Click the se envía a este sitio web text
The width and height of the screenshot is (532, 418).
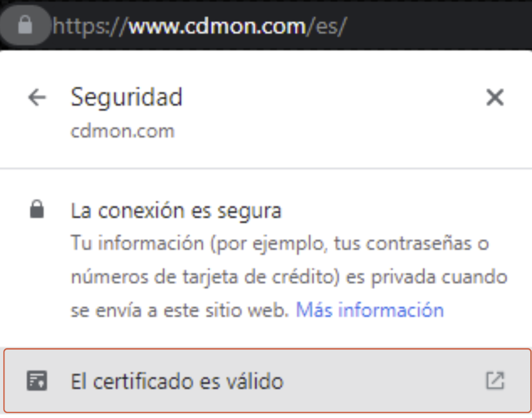(180, 310)
